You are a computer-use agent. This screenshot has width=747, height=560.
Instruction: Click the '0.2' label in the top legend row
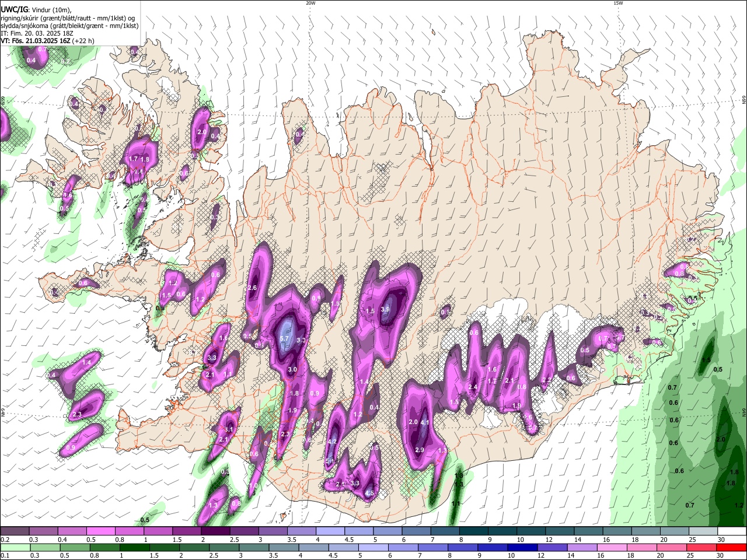pyautogui.click(x=5, y=540)
